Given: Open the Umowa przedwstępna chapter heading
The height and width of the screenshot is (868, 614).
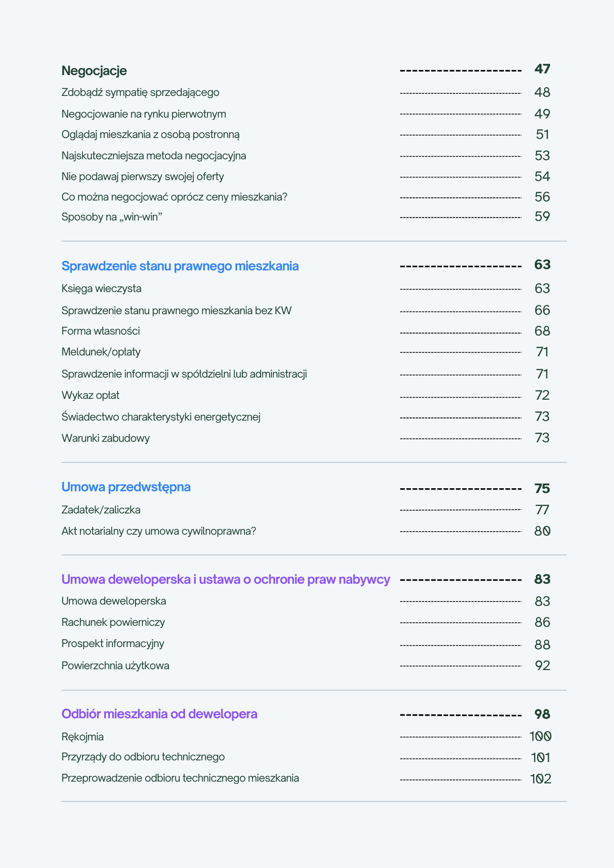Looking at the screenshot, I should 126,487.
